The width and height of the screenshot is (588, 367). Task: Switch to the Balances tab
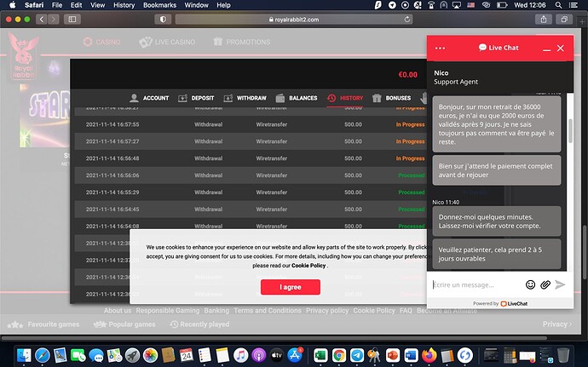297,98
